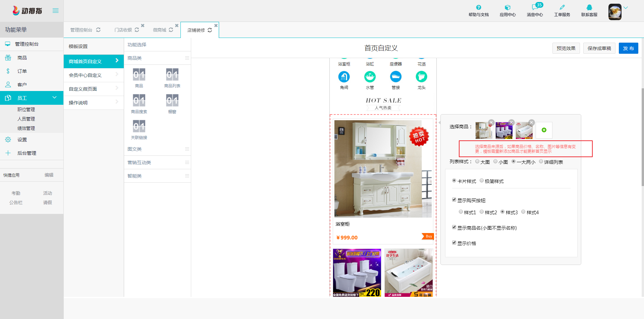Click 编辑 link beside 快捷应用
This screenshot has height=319, width=644.
pyautogui.click(x=49, y=175)
